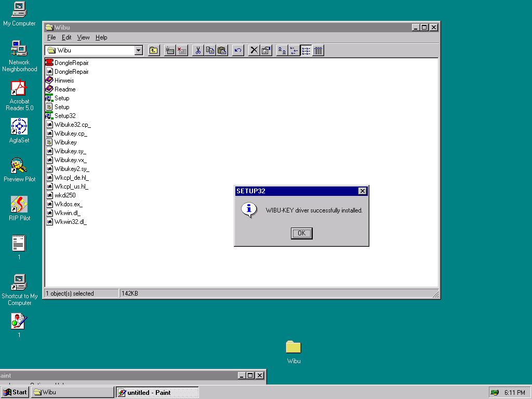Select the Acrobat Reader 5.0 shortcut
Viewport: 532px width, 399px height.
(19, 96)
